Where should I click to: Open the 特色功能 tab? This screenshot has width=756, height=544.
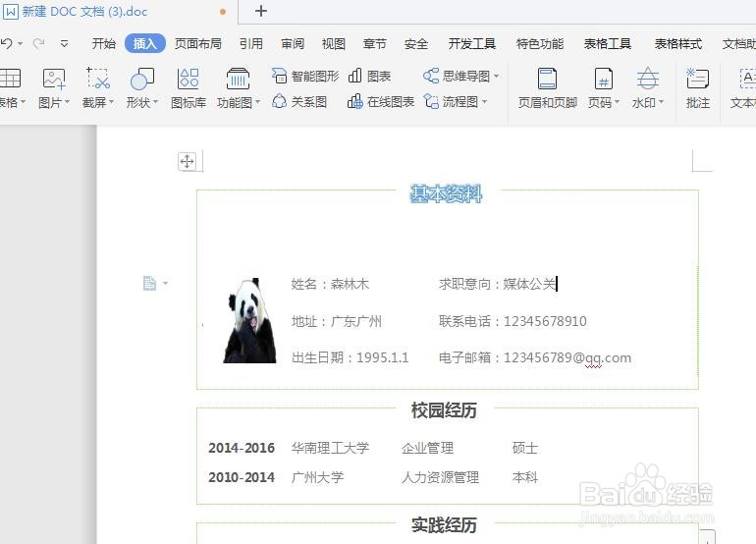pyautogui.click(x=540, y=44)
